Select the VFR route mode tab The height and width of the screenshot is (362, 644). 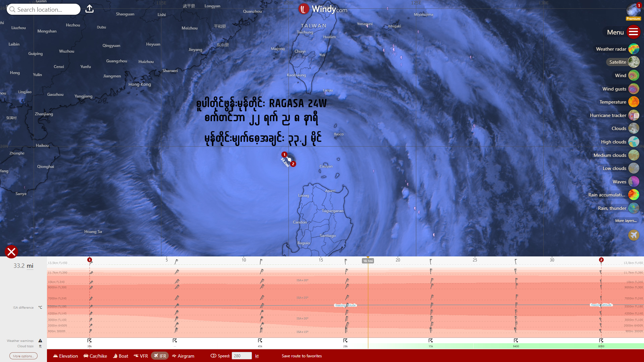point(141,356)
